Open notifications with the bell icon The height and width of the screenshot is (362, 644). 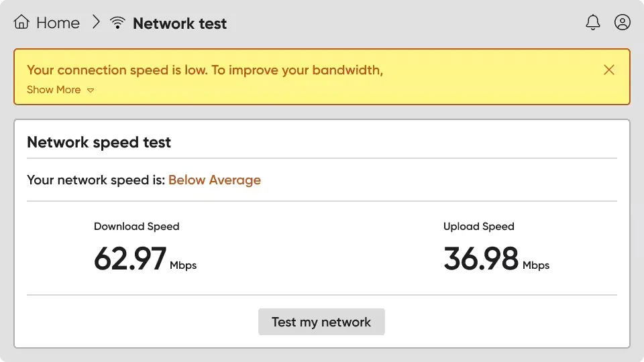[593, 23]
